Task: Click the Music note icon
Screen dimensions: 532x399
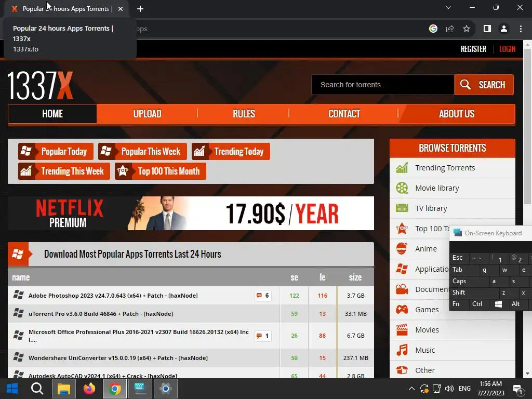Action: click(x=402, y=350)
